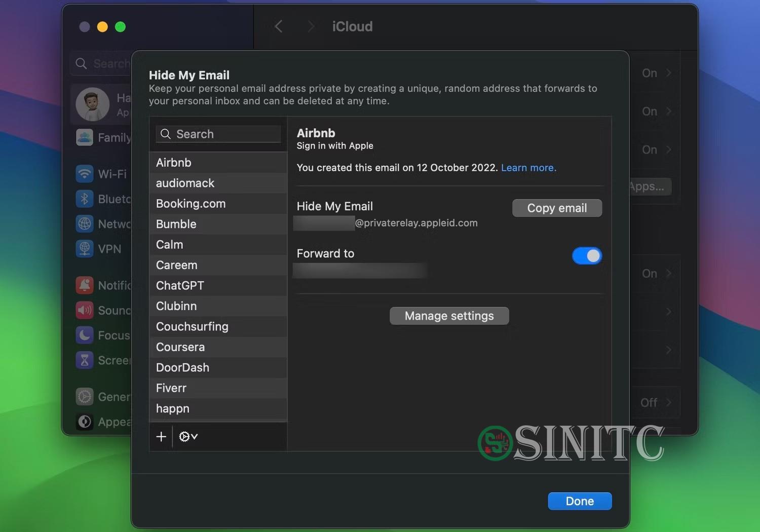The image size is (760, 532).
Task: Expand the first On row chevron in iCloud
Action: (x=669, y=73)
